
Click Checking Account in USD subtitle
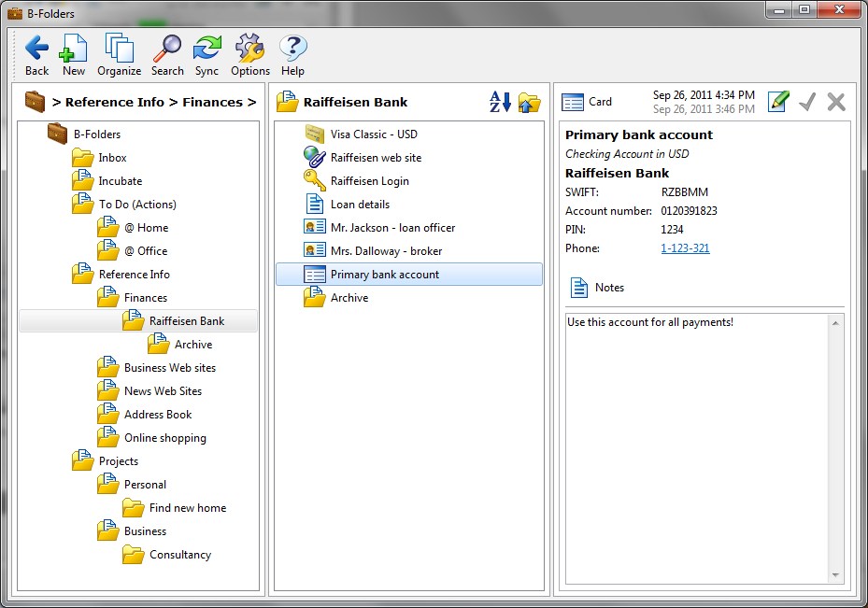click(x=627, y=154)
